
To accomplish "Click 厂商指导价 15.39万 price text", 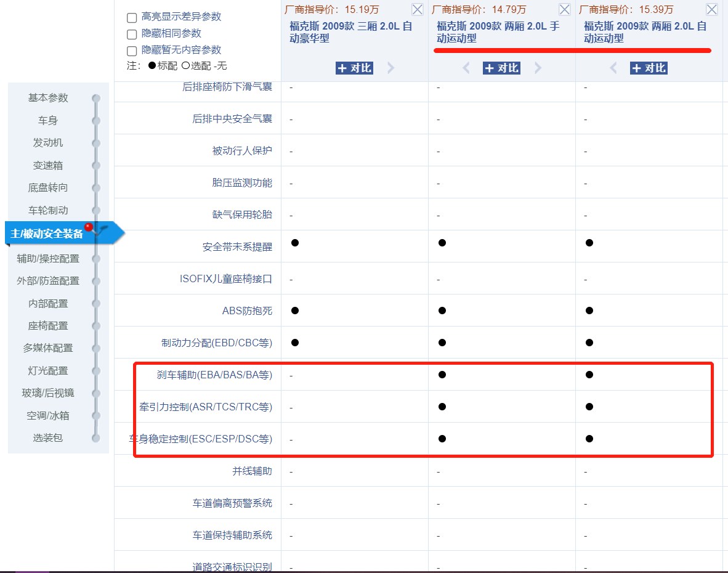I will 626,10.
